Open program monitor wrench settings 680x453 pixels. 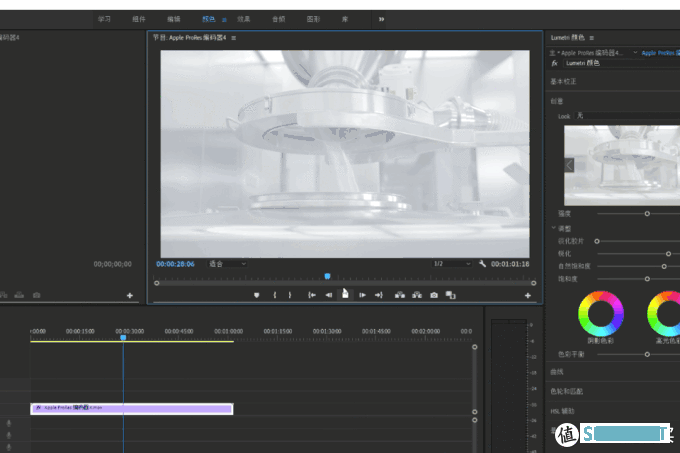pos(482,264)
